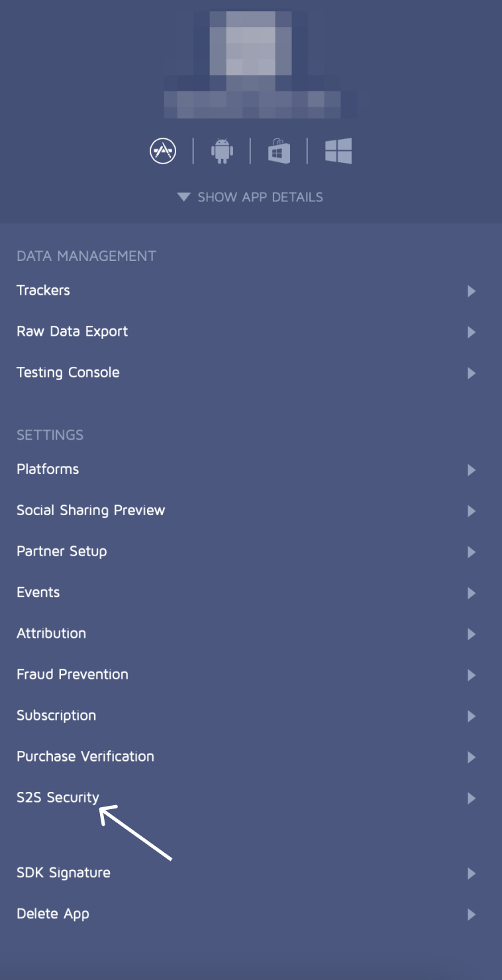Go to Testing Console
The height and width of the screenshot is (980, 502).
pos(68,373)
